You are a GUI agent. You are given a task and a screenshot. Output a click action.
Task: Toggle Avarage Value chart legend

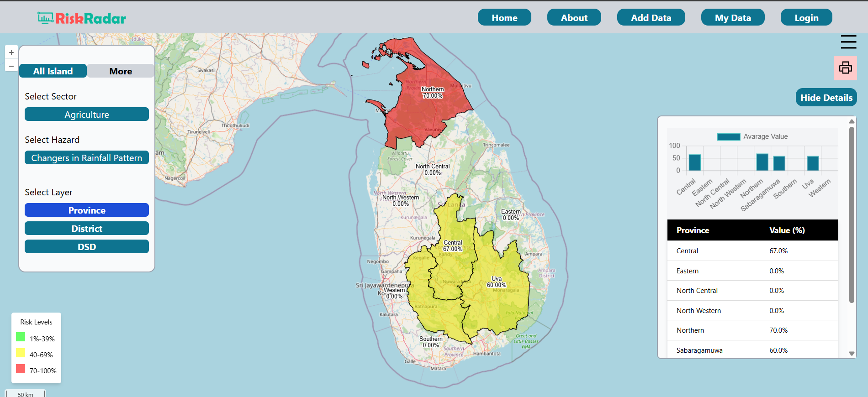pyautogui.click(x=752, y=136)
